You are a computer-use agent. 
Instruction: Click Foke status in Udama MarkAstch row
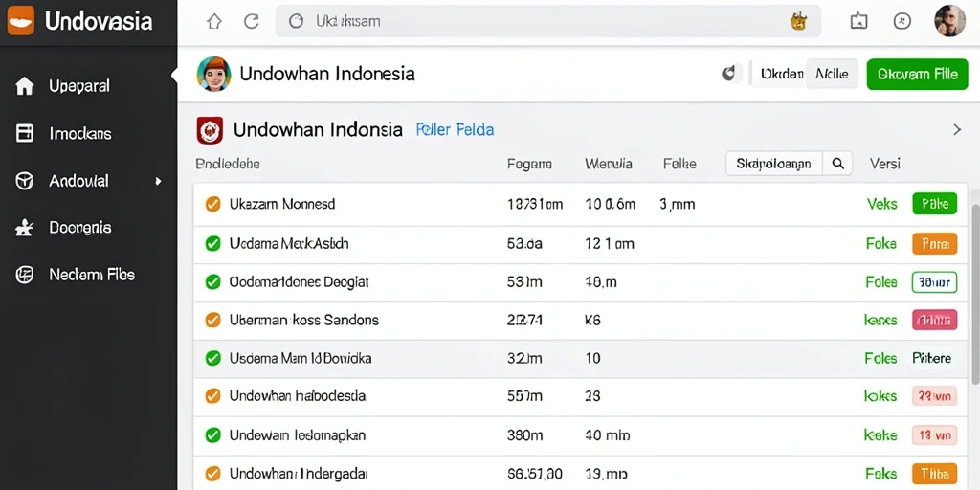pos(881,243)
